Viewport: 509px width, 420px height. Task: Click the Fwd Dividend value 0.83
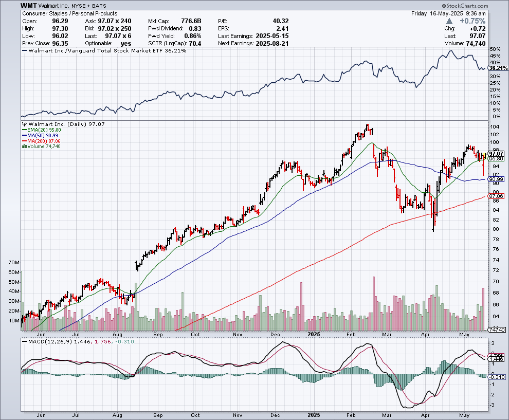pos(195,29)
